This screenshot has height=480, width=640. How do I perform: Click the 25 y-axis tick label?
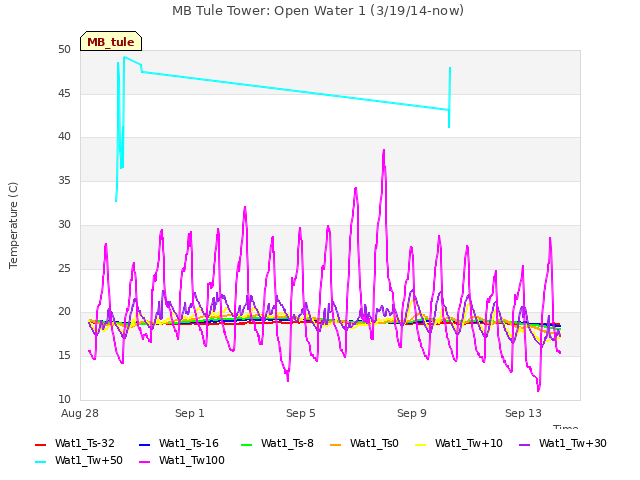(64, 269)
